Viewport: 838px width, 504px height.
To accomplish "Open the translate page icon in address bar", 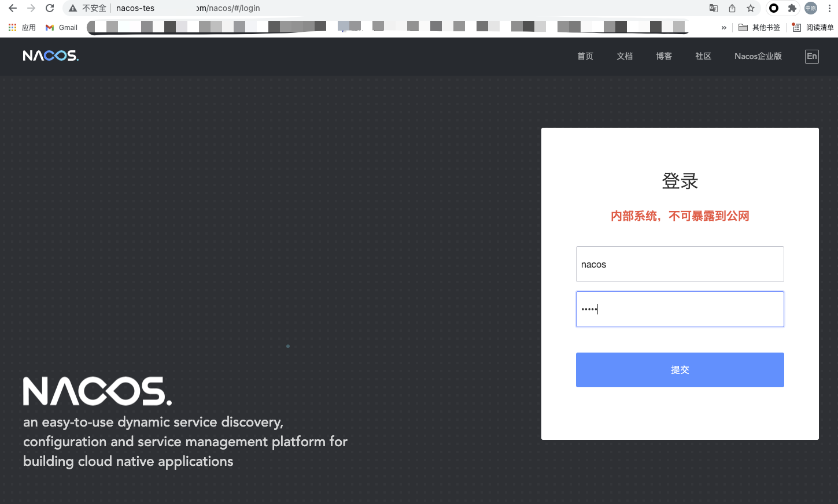I will point(714,8).
